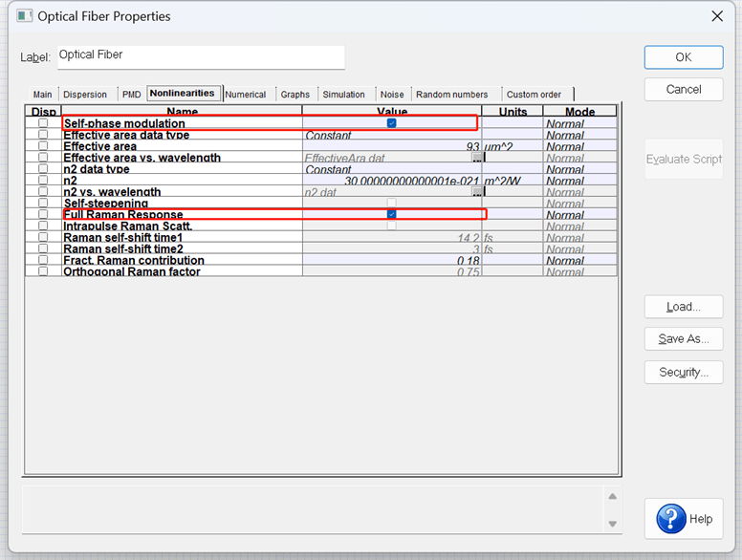The width and height of the screenshot is (742, 560).
Task: Click the Label text field
Action: (x=201, y=56)
